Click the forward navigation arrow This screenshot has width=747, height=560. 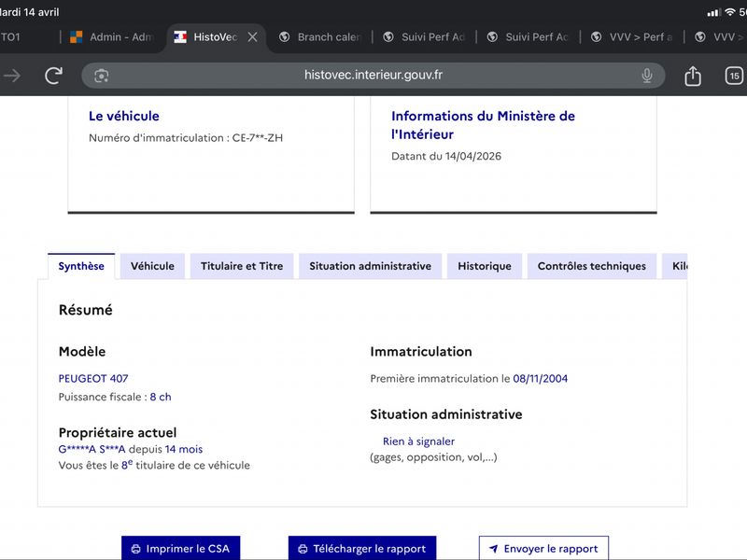[x=12, y=76]
